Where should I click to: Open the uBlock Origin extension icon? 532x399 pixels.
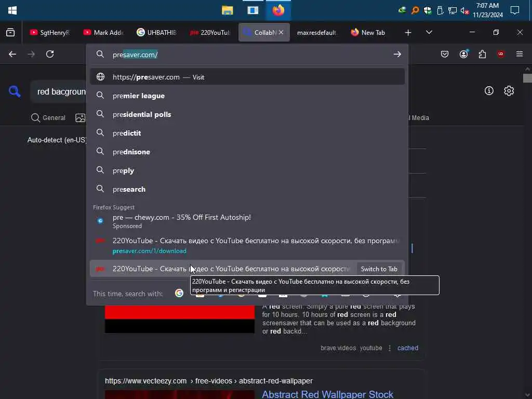[501, 54]
